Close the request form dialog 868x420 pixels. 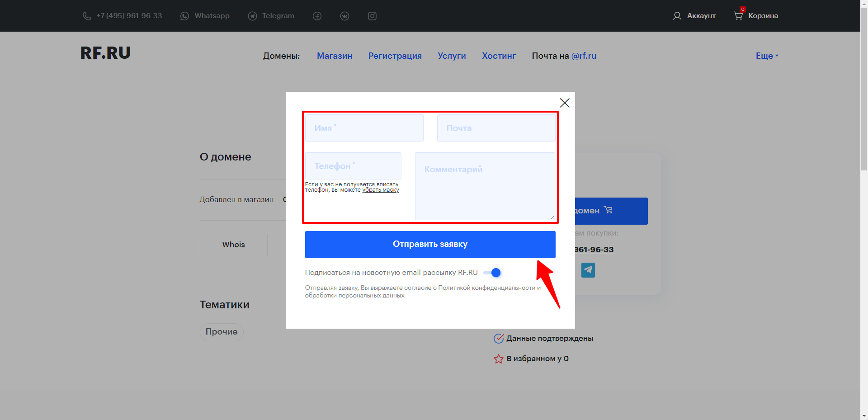[564, 103]
